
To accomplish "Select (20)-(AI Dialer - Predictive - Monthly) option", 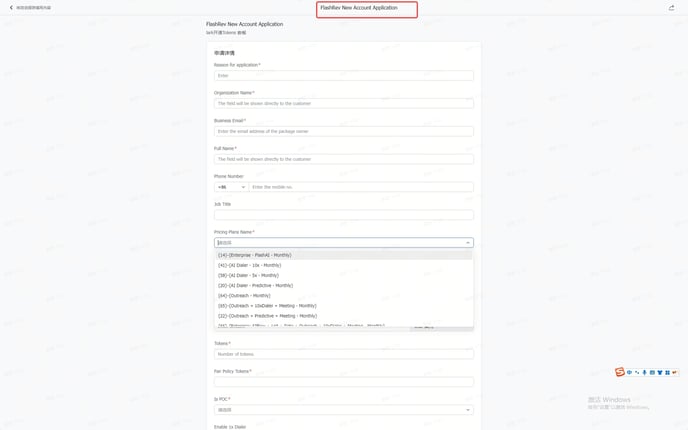I will 344,285.
